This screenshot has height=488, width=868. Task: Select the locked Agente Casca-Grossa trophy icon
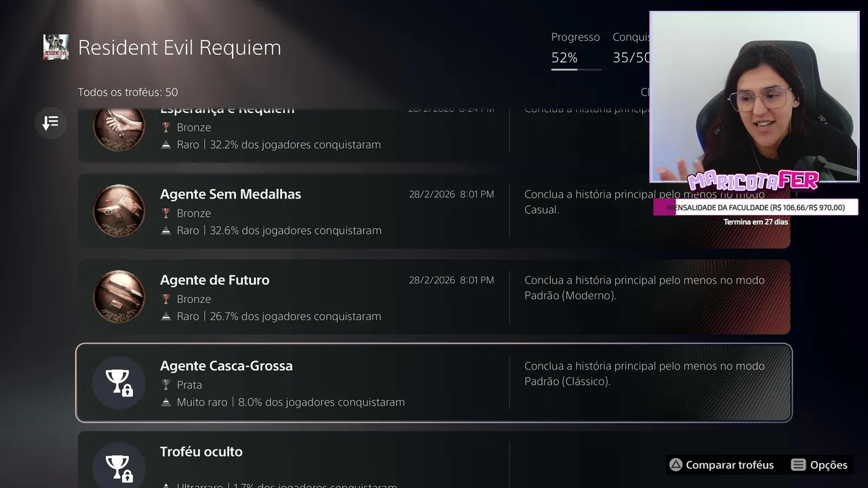coord(119,383)
